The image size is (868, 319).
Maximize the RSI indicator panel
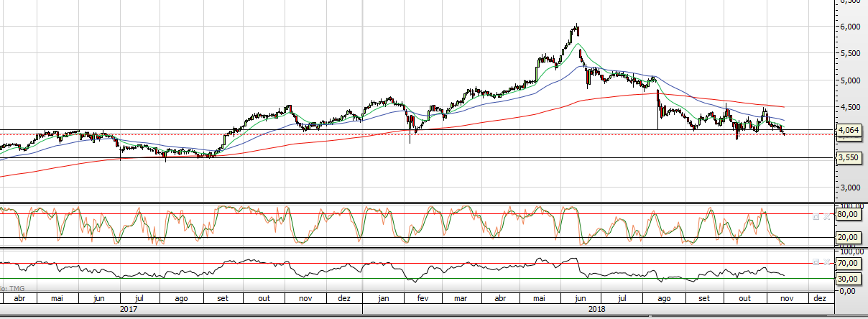point(816,262)
